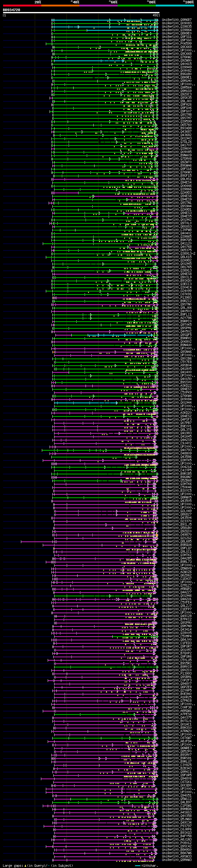Click the white query sequence bar
Viewport: 197px width, 868px height.
pyautogui.click(x=81, y=12)
